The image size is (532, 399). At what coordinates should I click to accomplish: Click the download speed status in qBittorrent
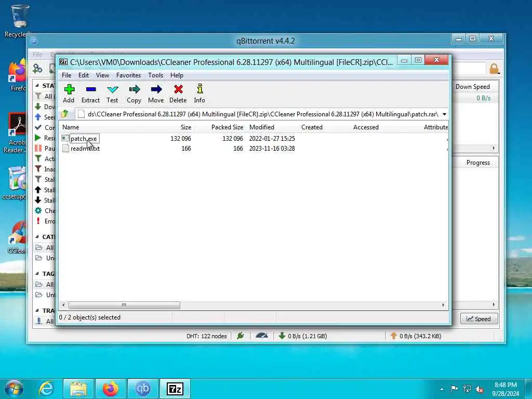click(303, 336)
